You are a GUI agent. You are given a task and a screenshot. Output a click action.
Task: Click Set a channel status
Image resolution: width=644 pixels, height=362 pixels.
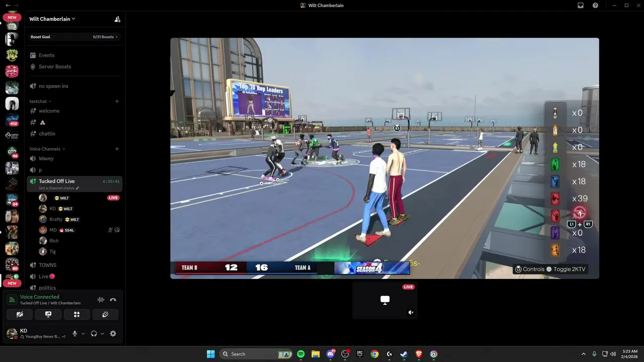pyautogui.click(x=59, y=188)
